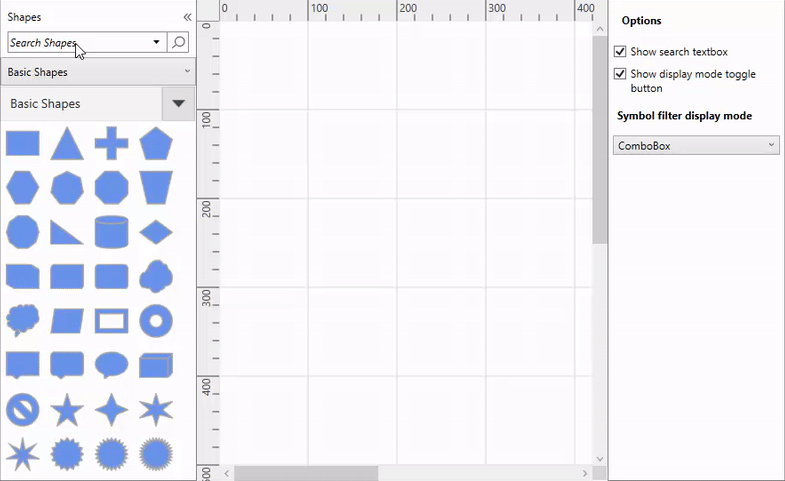
Task: Uncheck Show search textbox
Action: tap(620, 51)
